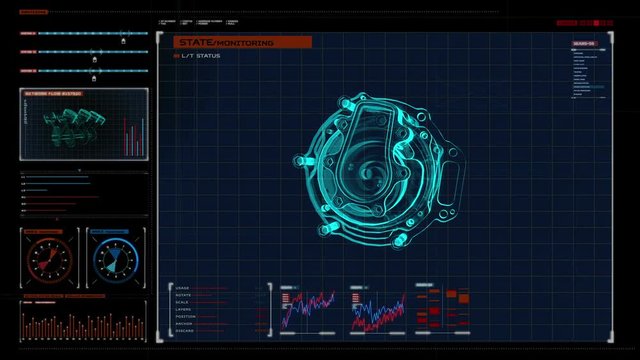Click the red label beside the first slider
Screen dimensions: 640x360
tap(28, 33)
